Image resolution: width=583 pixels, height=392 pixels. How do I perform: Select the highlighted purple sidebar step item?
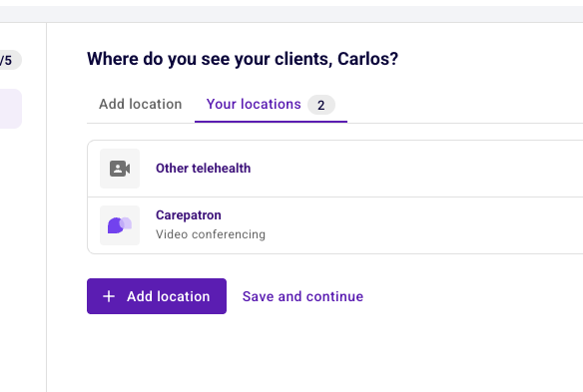coord(10,109)
